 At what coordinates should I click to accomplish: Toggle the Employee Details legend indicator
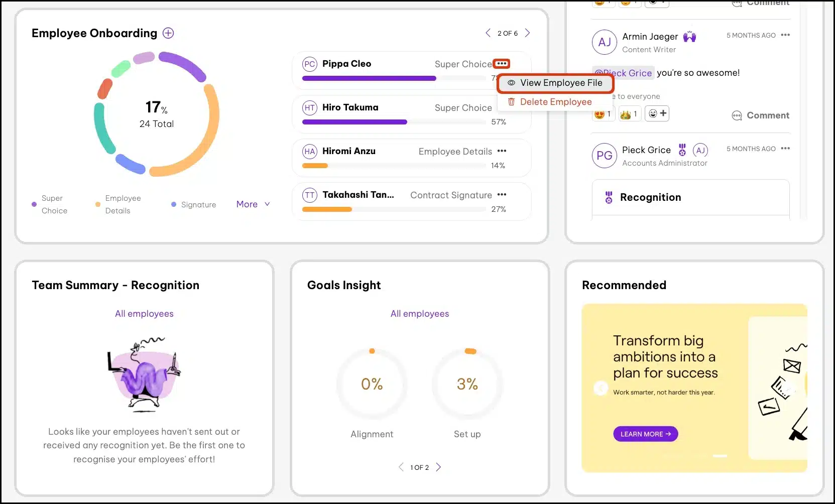click(97, 204)
